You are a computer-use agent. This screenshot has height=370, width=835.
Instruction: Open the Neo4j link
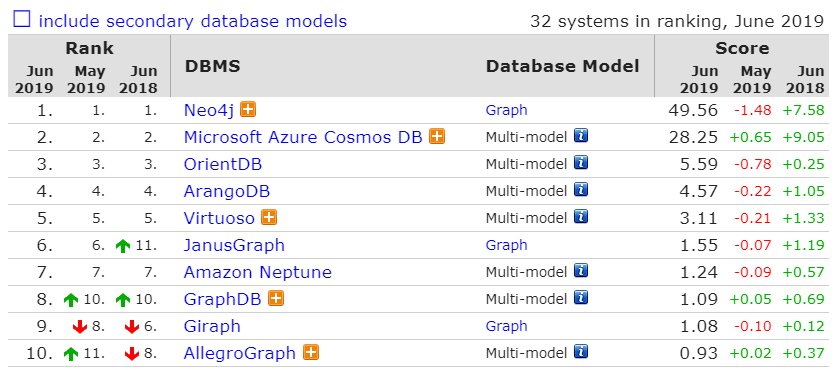point(209,111)
